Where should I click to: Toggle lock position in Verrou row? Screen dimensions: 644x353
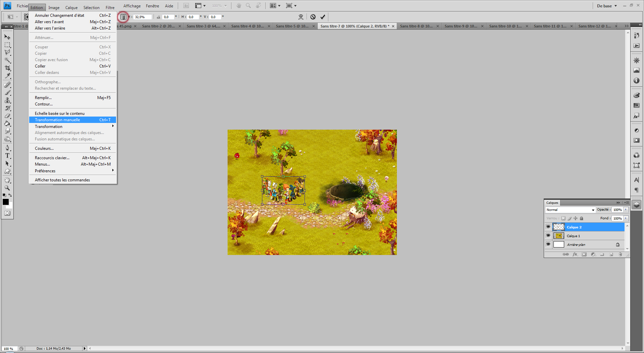(x=575, y=218)
